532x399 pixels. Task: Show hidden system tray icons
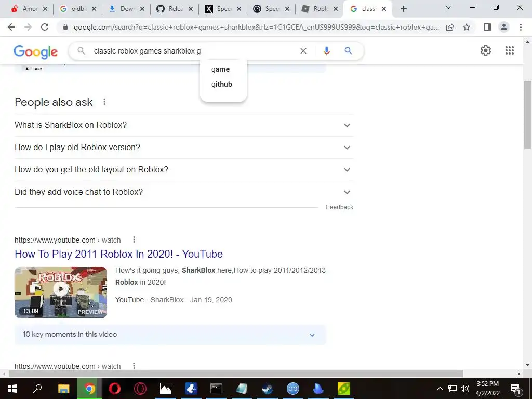(440, 389)
